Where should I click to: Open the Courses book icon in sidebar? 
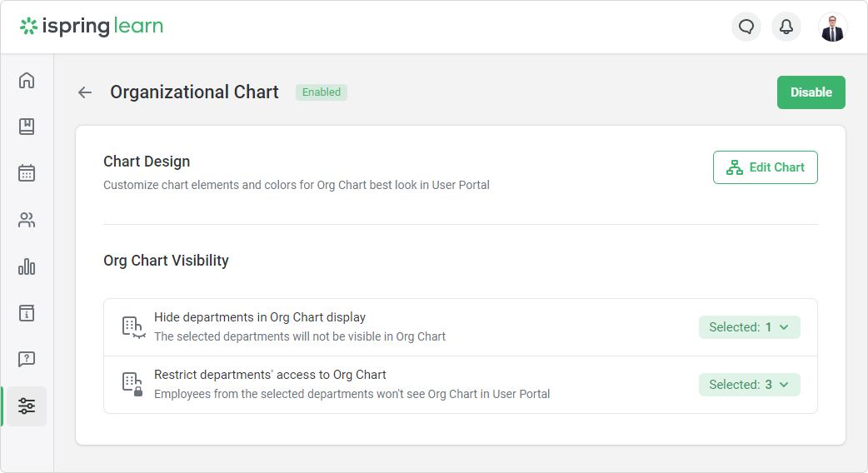pos(27,127)
